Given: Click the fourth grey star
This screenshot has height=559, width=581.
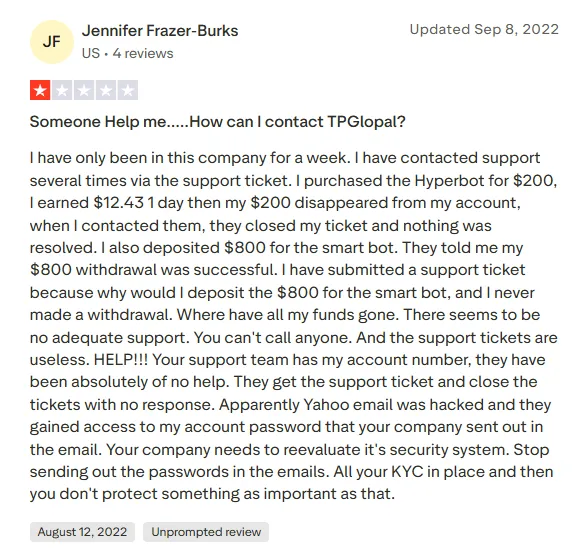Looking at the screenshot, I should (106, 90).
